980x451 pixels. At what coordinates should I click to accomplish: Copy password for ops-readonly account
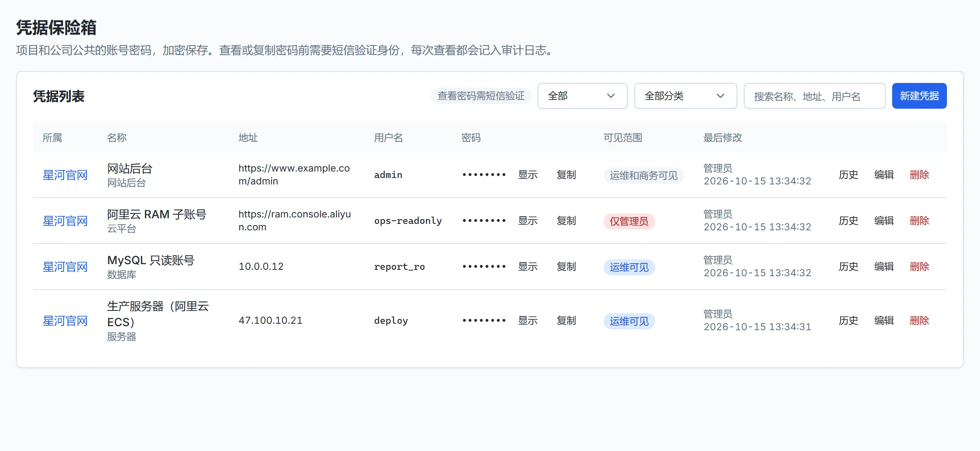pyautogui.click(x=566, y=221)
